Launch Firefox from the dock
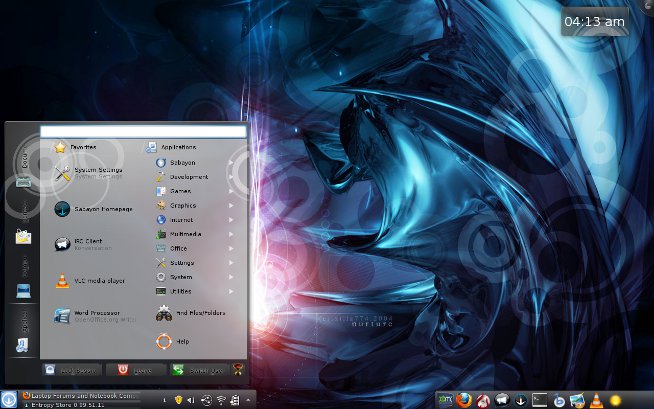The height and width of the screenshot is (409, 654). 463,400
